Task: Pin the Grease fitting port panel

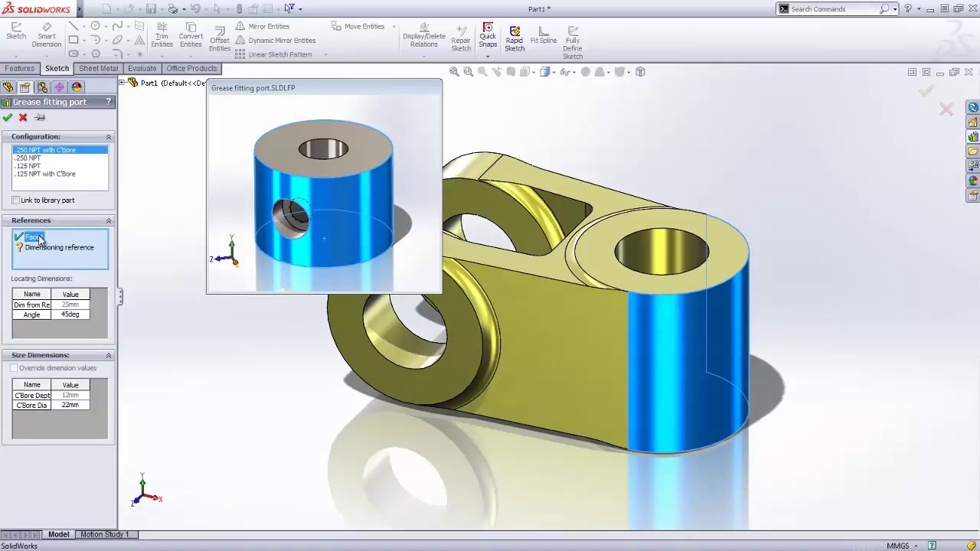Action: pyautogui.click(x=40, y=118)
